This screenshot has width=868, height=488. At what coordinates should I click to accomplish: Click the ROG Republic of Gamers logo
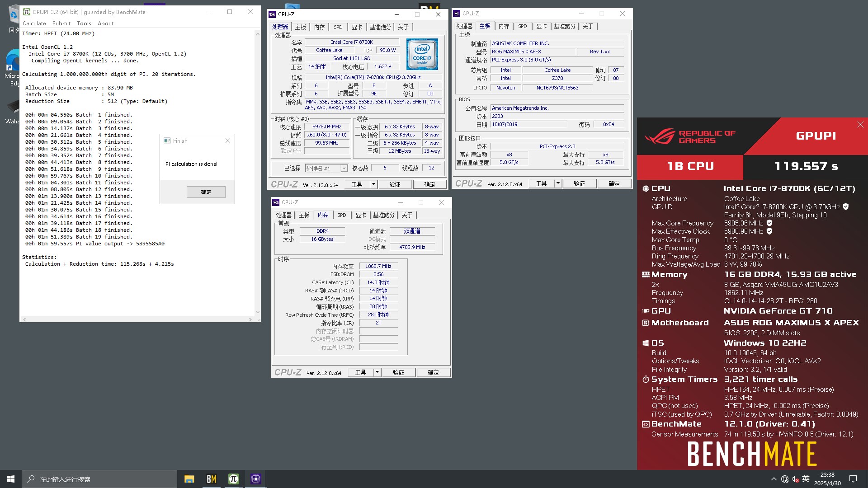tap(690, 136)
